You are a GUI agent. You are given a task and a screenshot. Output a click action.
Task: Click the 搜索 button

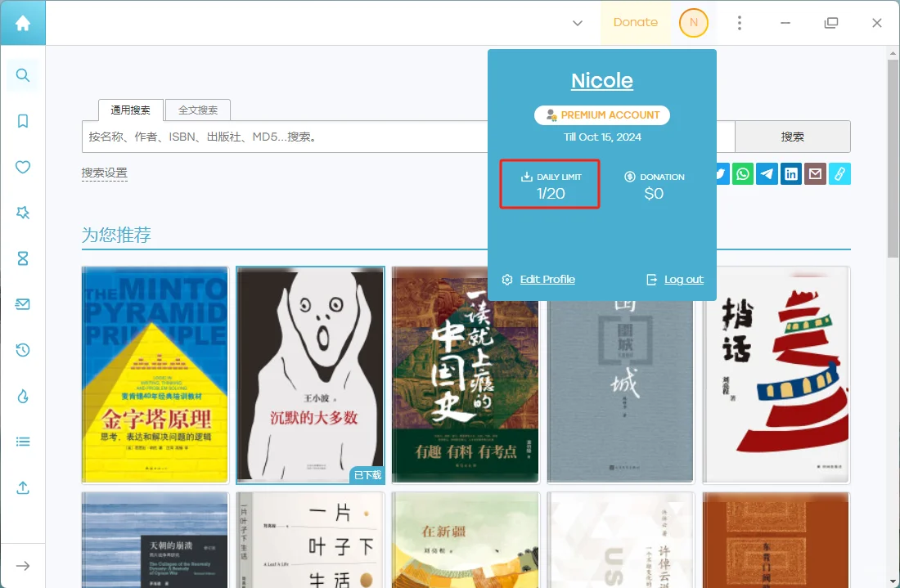click(x=792, y=137)
